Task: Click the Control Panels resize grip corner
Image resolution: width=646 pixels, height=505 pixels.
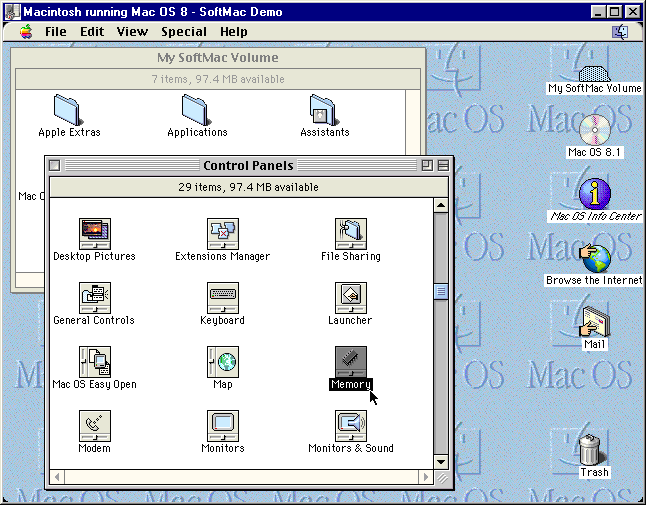Action: [442, 478]
